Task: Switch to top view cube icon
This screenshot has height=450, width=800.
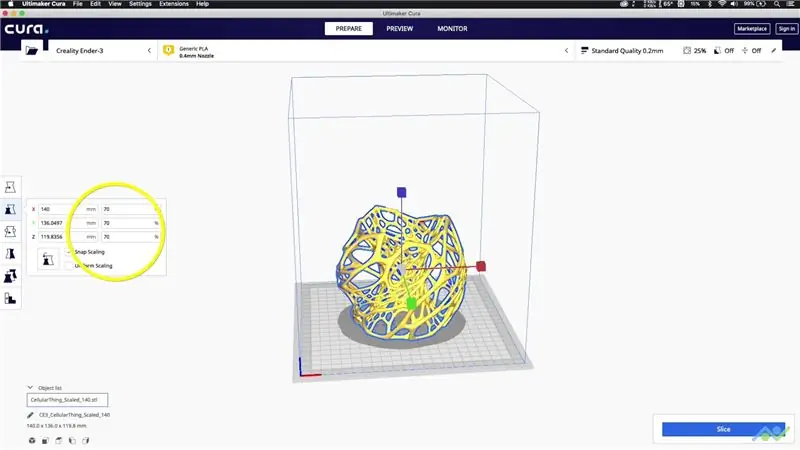Action: 59,440
